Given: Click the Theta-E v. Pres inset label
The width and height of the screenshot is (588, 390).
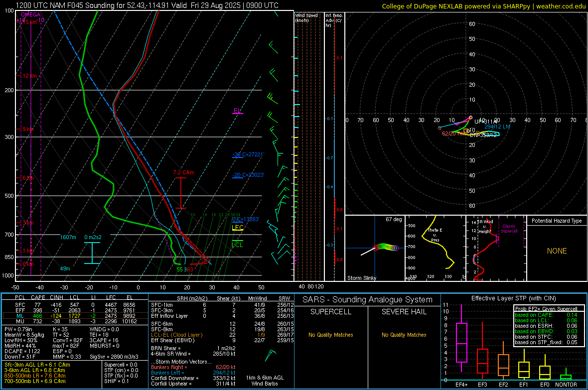Looking at the screenshot, I should pyautogui.click(x=435, y=235).
